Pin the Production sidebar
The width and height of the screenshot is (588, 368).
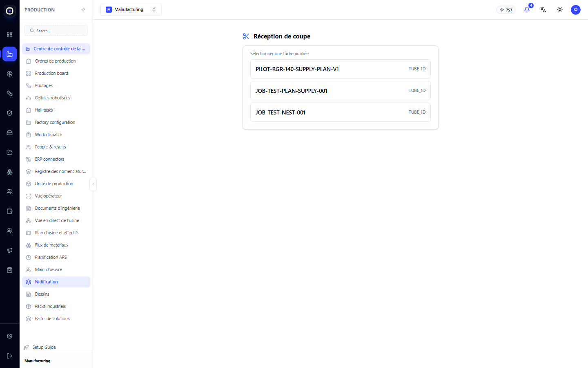click(83, 10)
